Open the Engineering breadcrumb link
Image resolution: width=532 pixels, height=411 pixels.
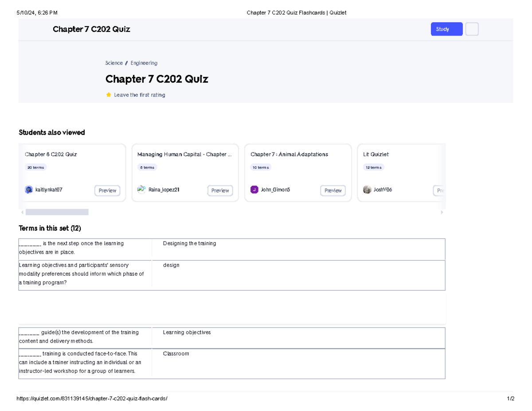(x=144, y=63)
